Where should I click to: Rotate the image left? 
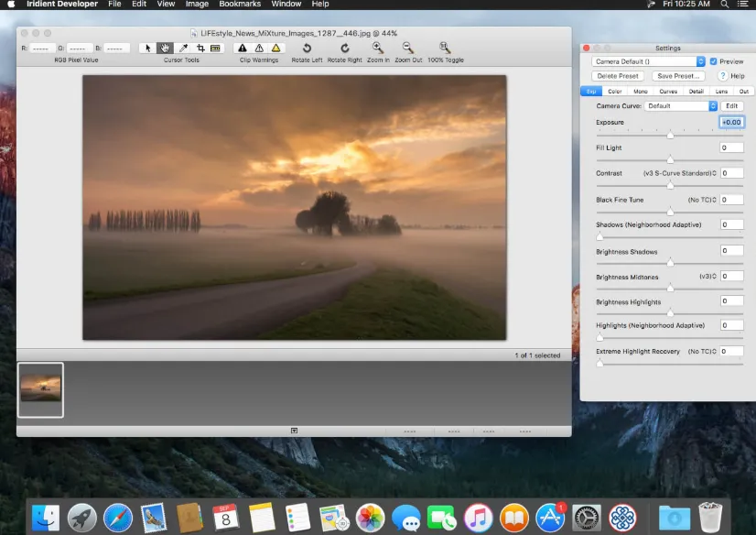[307, 49]
